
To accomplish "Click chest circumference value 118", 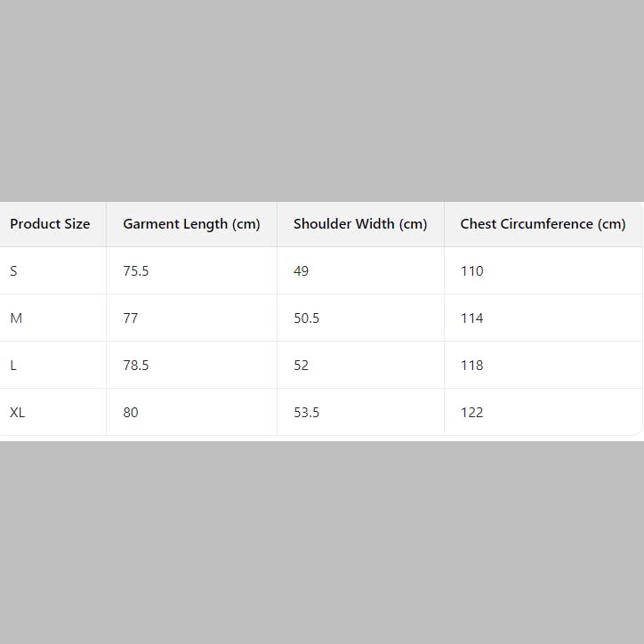I will (472, 366).
